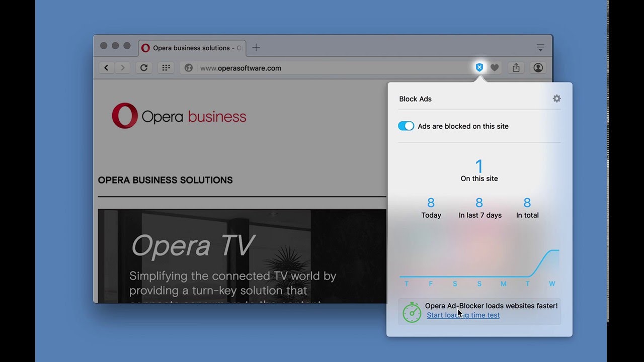644x362 pixels.
Task: Save page using the heart icon
Action: click(x=495, y=67)
